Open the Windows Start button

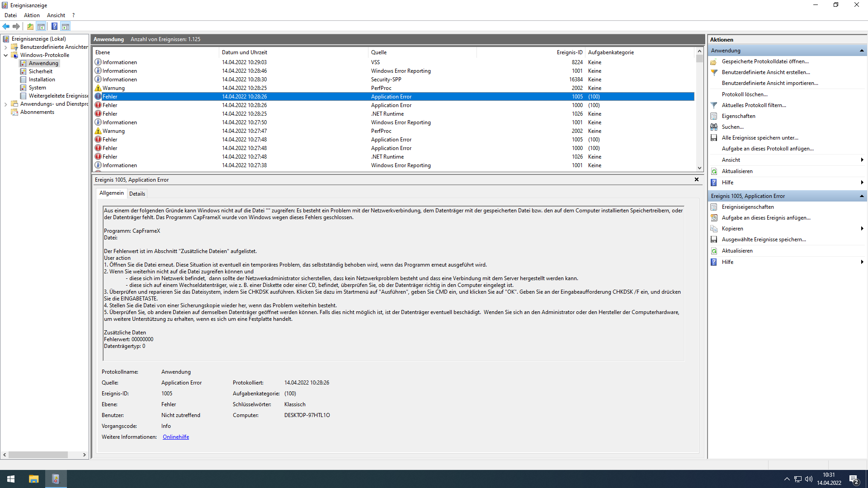11,479
